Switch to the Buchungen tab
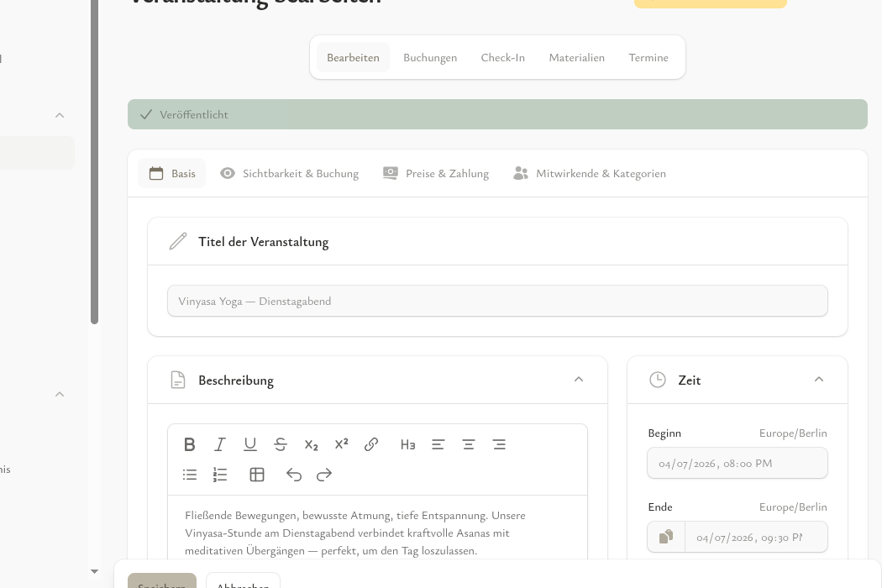This screenshot has height=588, width=882. click(430, 57)
